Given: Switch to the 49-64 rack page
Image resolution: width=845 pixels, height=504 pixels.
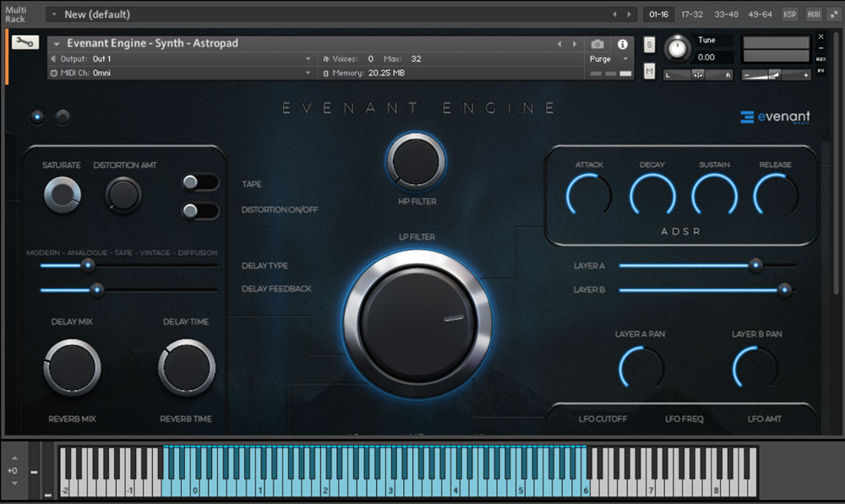Looking at the screenshot, I should [760, 14].
